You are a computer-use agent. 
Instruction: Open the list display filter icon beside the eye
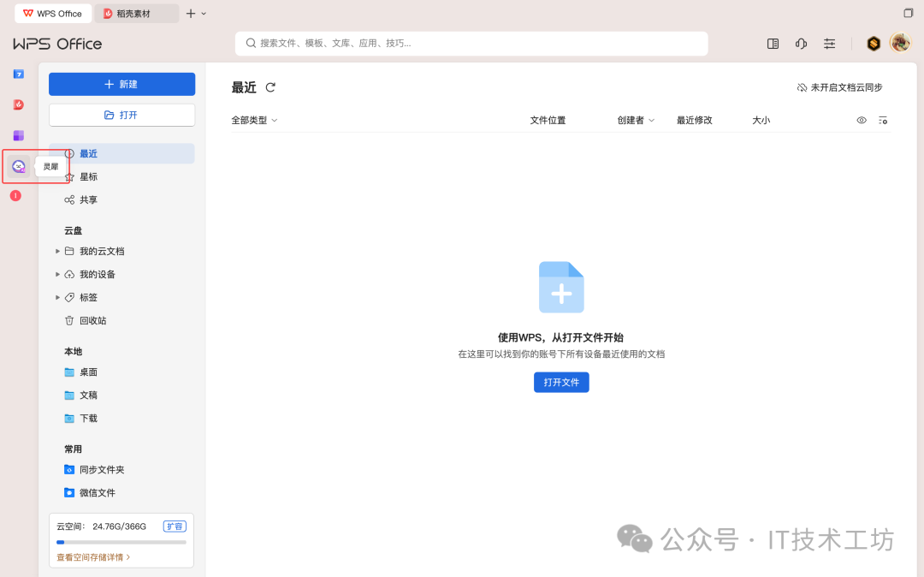[x=883, y=120]
